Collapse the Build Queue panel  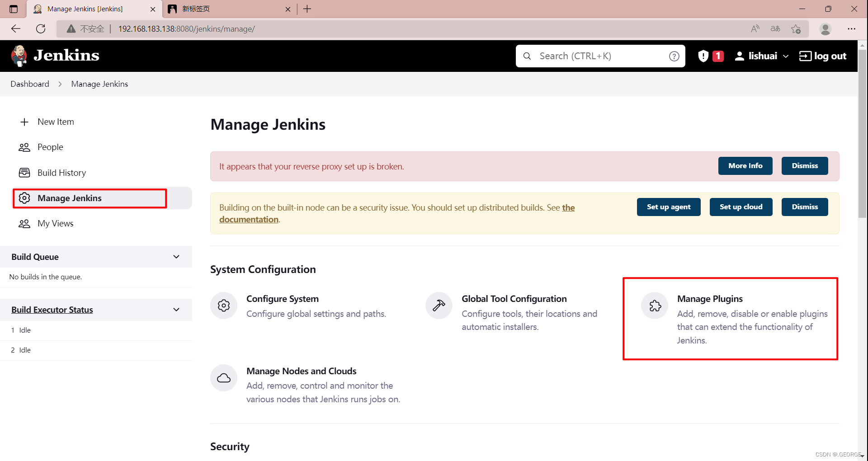pyautogui.click(x=176, y=257)
